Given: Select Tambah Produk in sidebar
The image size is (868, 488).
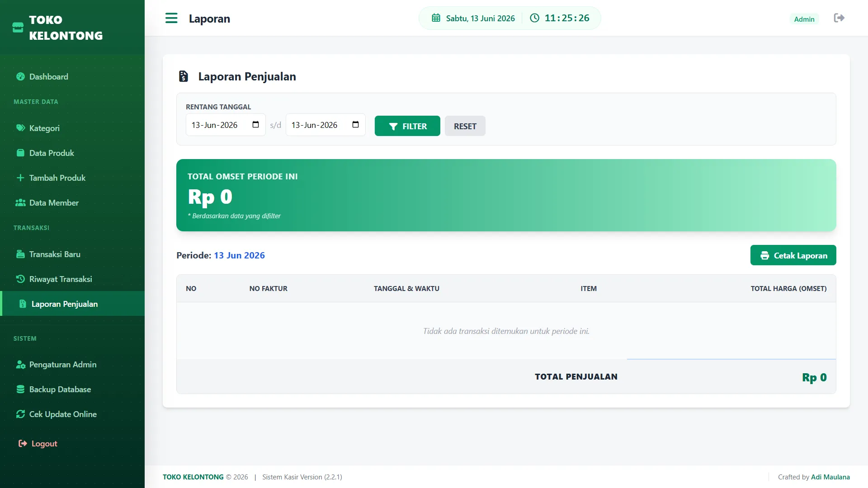Looking at the screenshot, I should tap(72, 178).
